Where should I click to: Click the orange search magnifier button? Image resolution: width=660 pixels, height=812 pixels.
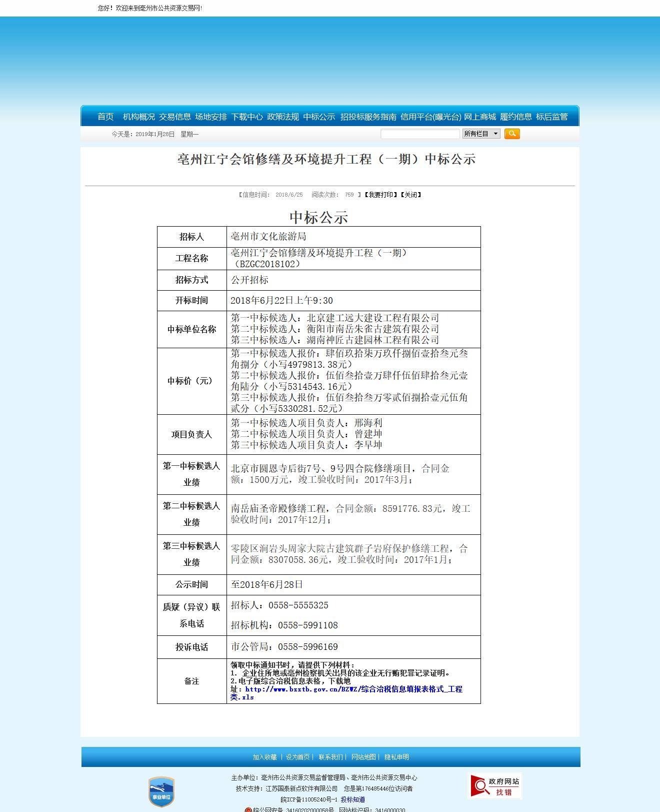512,134
